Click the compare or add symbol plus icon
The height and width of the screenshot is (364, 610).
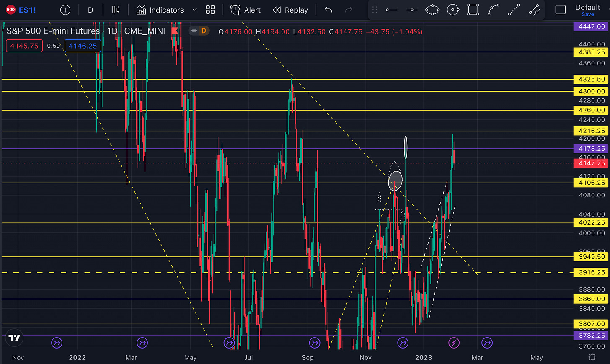pyautogui.click(x=65, y=10)
